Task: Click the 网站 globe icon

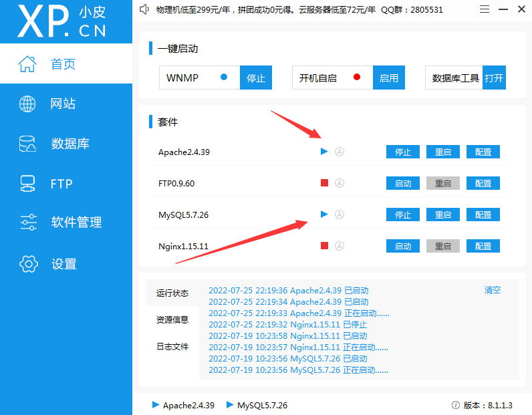Action: pos(27,104)
